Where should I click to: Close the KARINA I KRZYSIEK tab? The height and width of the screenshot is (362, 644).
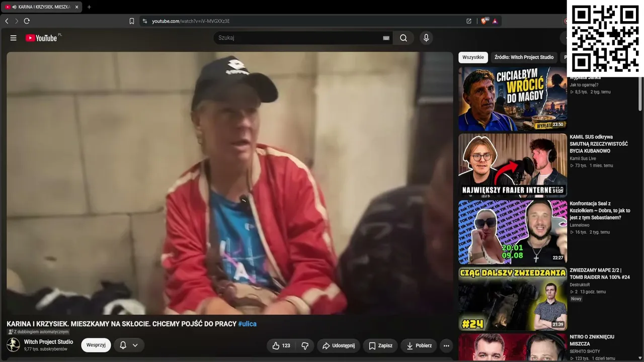(x=76, y=7)
